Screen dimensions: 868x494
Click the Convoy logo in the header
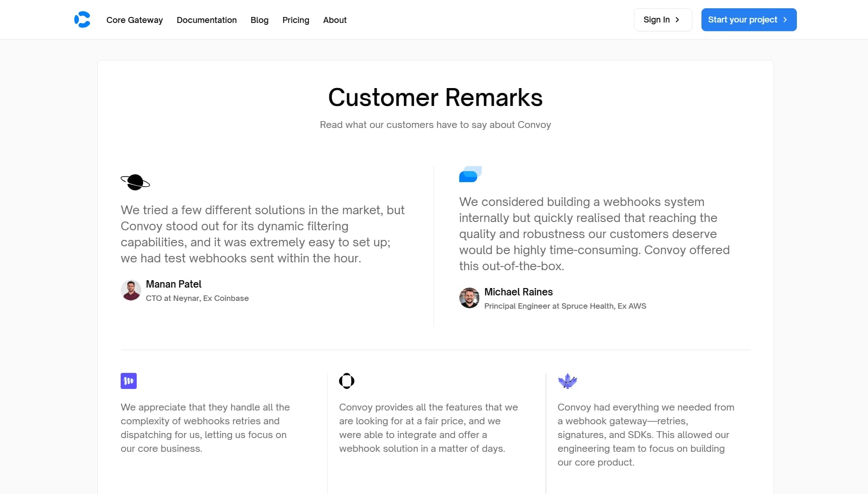(82, 19)
